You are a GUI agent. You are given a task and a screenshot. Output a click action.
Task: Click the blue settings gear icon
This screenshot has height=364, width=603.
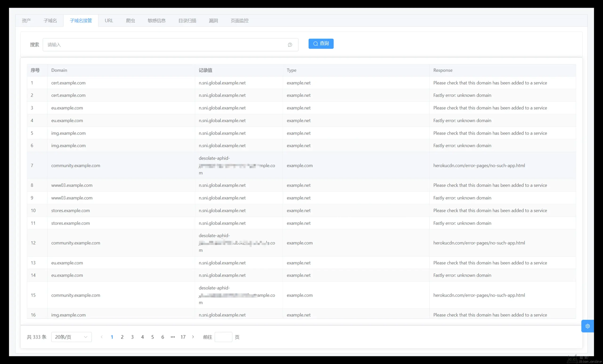click(x=587, y=326)
